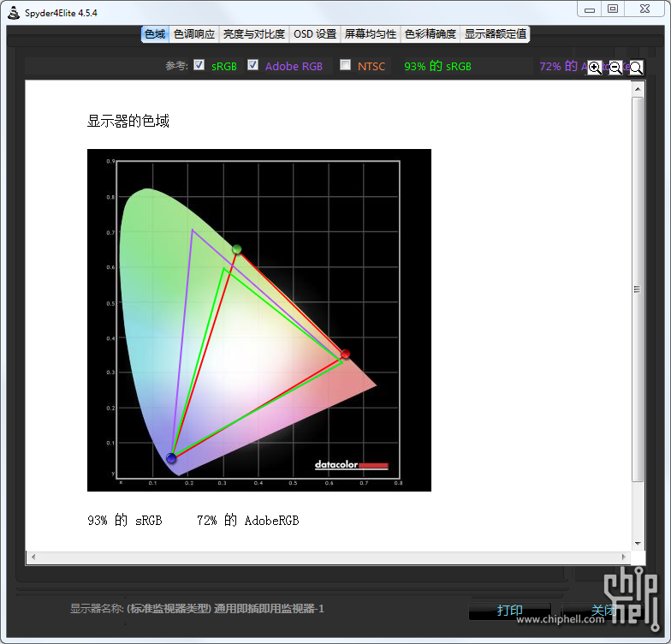
Task: Open the 亮度与对比度 tab
Action: [254, 34]
